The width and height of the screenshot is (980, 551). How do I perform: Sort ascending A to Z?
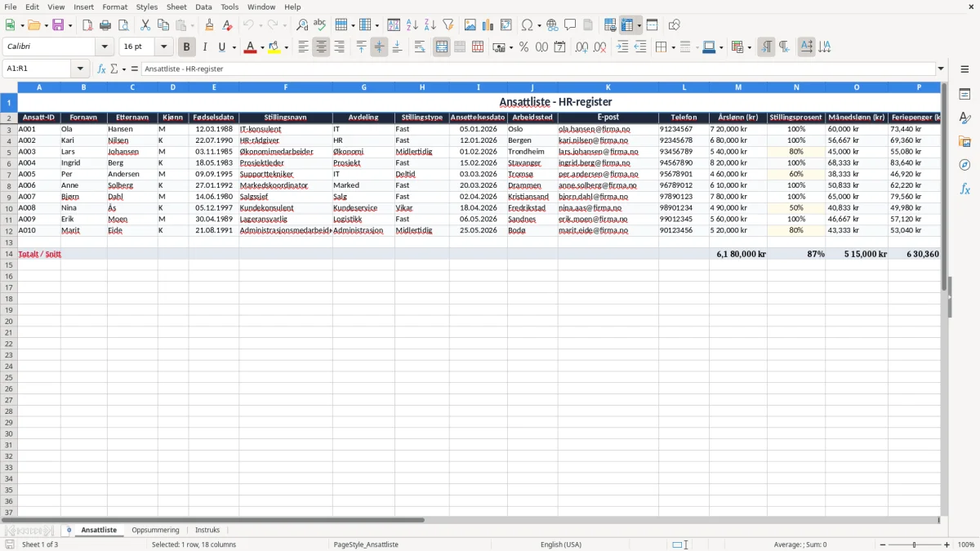pos(412,25)
